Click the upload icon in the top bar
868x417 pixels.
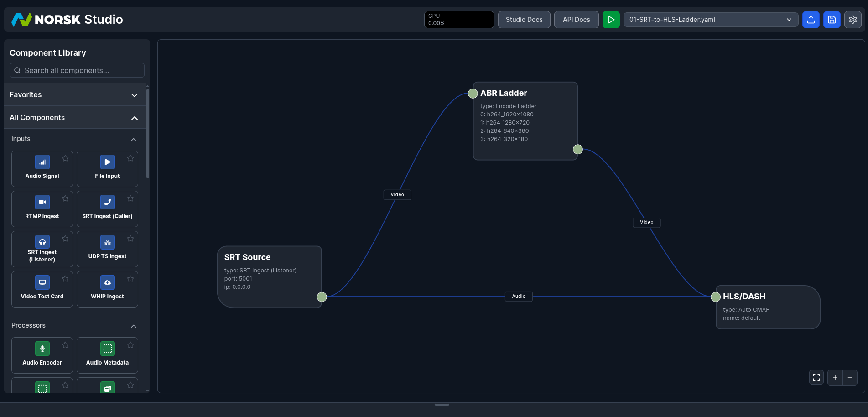pos(811,20)
